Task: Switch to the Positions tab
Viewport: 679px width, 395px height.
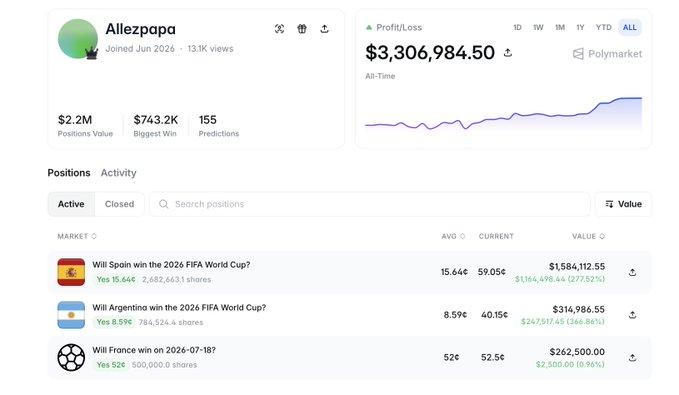Action: tap(69, 173)
